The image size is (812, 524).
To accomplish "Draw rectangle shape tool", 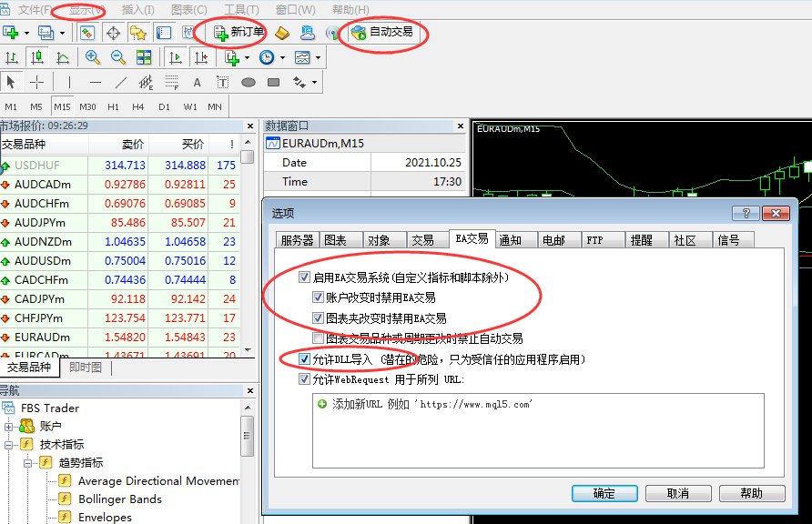I will click(273, 82).
